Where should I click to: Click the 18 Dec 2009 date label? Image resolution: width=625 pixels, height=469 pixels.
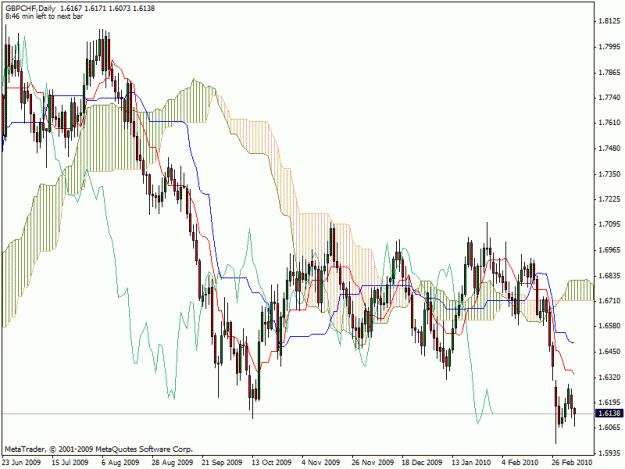pyautogui.click(x=422, y=462)
